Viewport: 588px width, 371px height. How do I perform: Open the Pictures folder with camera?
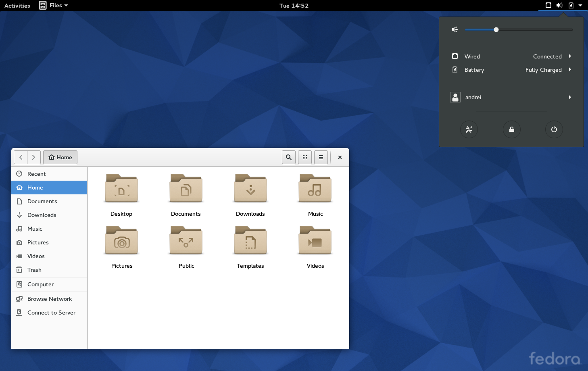121,241
